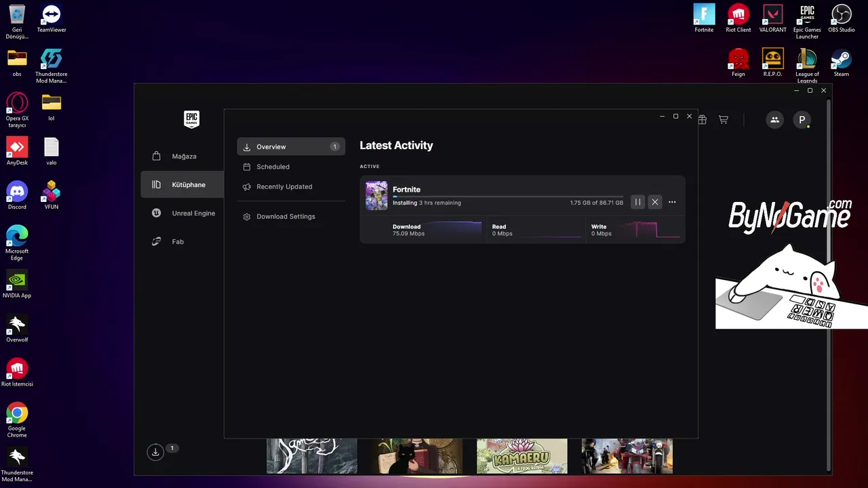Select Kütüphane in the sidebar
The height and width of the screenshot is (488, 868).
click(x=182, y=184)
